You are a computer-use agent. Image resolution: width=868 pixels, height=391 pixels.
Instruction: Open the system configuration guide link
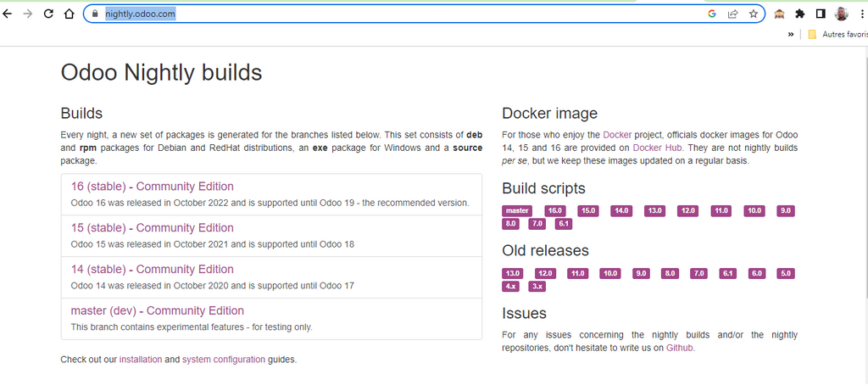click(x=224, y=360)
